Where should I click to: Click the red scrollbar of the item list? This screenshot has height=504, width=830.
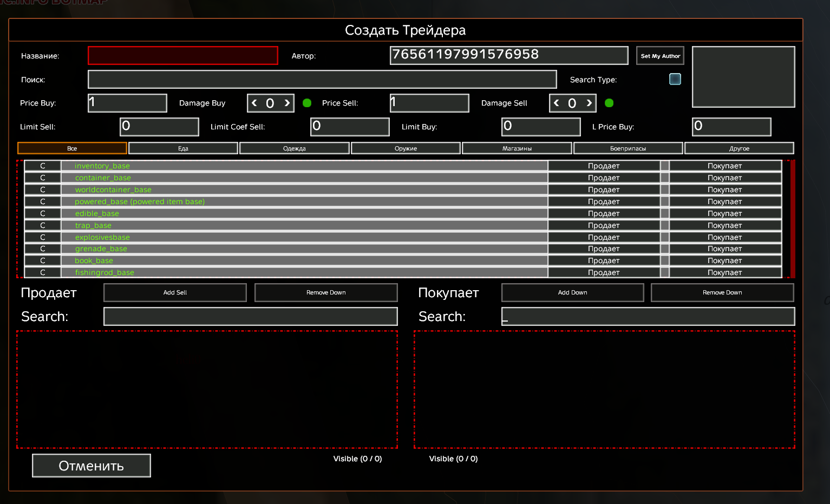click(793, 219)
